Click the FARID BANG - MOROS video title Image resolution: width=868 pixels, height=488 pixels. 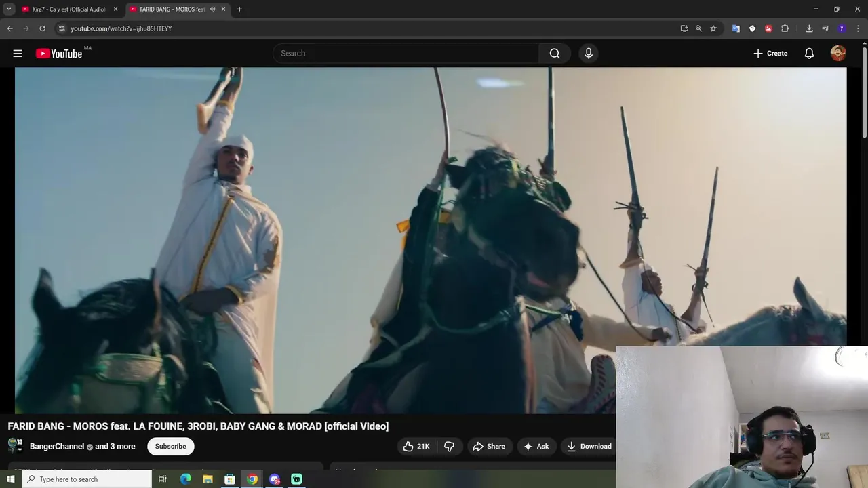[x=198, y=426]
